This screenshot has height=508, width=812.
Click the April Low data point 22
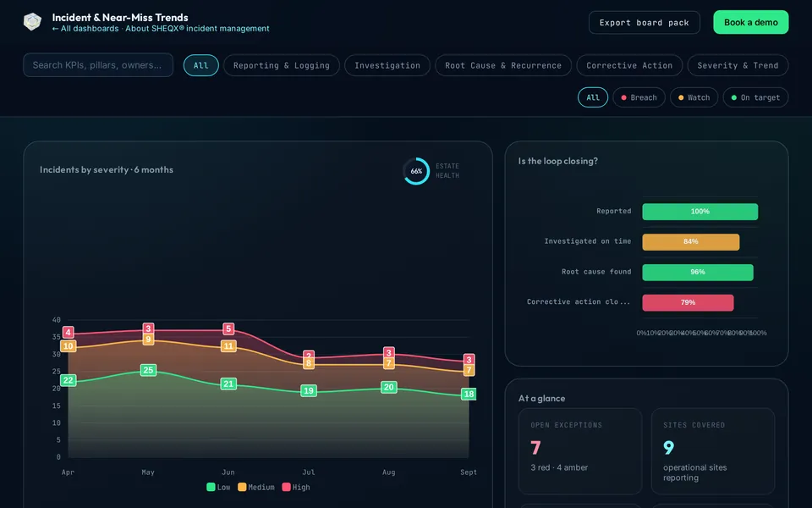coord(68,380)
